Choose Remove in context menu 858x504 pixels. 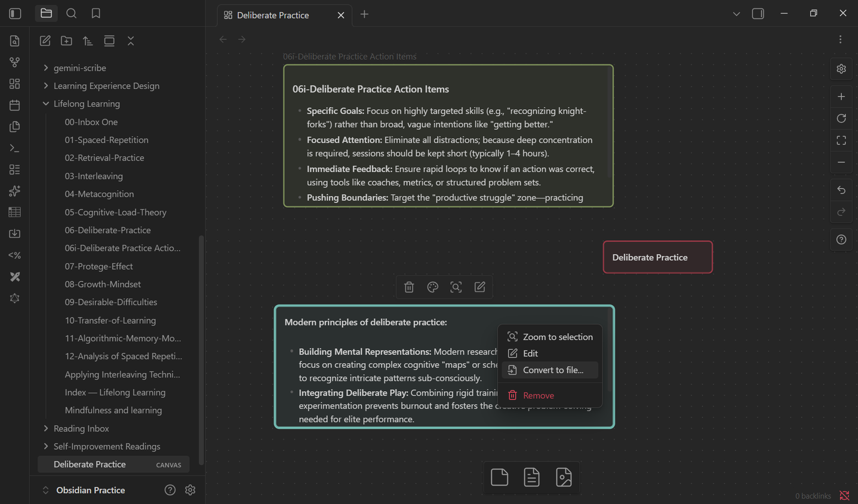point(550,395)
